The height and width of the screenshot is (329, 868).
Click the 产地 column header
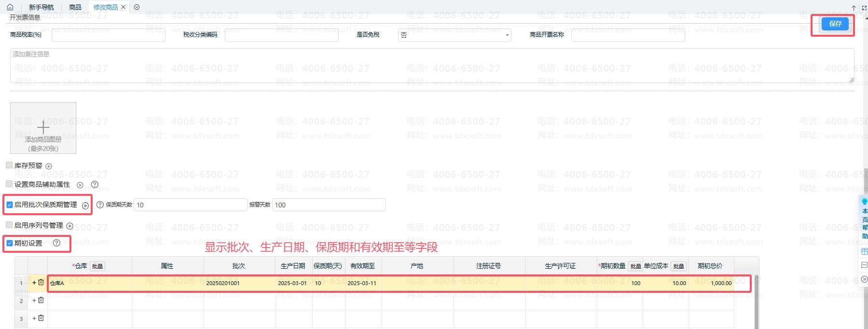click(x=418, y=266)
